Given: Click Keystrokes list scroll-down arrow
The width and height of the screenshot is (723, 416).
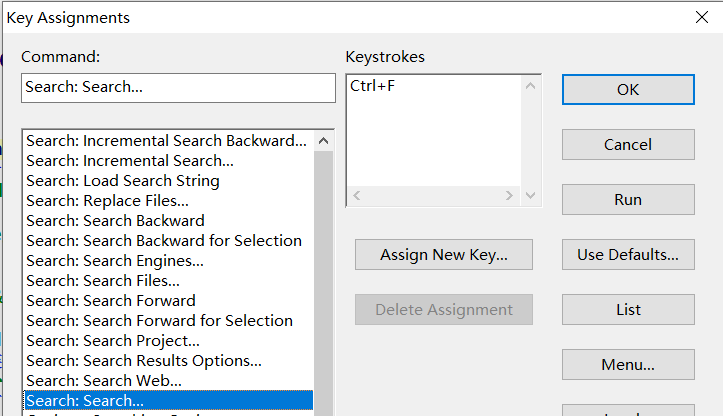Looking at the screenshot, I should click(530, 196).
